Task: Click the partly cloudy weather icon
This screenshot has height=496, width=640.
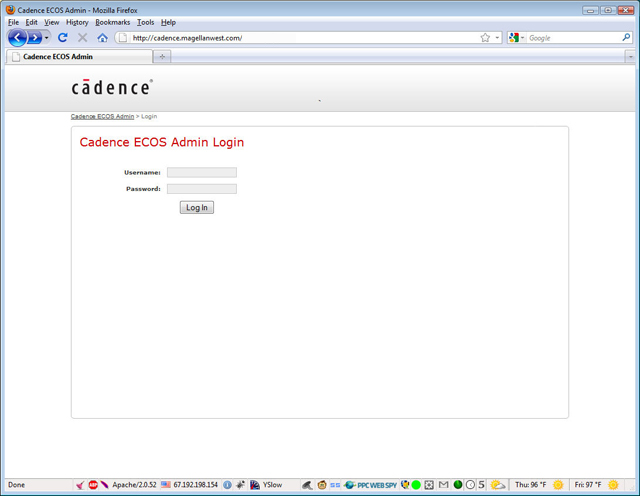Action: (498, 485)
